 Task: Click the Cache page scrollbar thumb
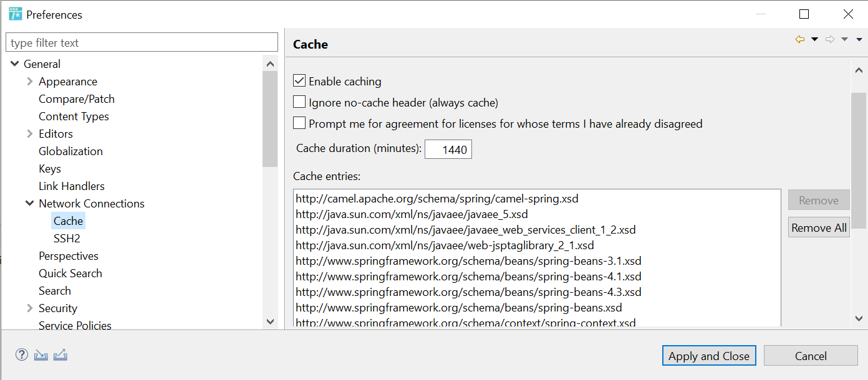tap(859, 161)
